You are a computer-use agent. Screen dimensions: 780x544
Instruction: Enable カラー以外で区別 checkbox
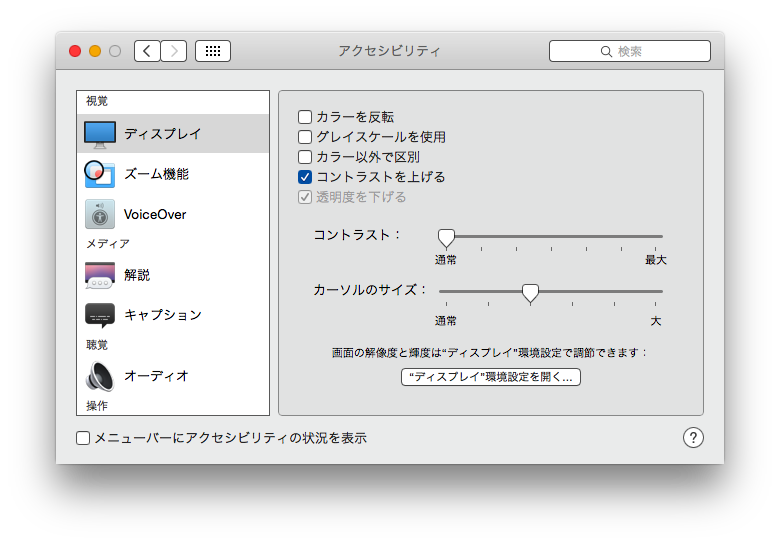click(x=305, y=157)
